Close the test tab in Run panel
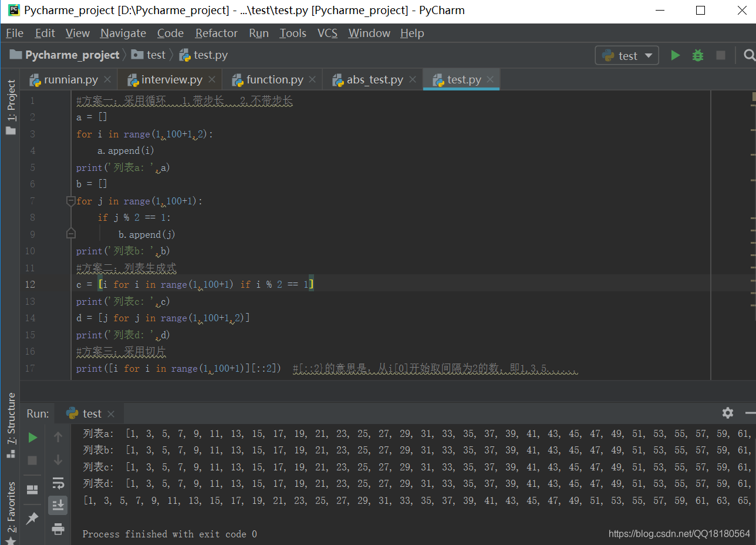Viewport: 756px width, 545px height. (x=111, y=414)
